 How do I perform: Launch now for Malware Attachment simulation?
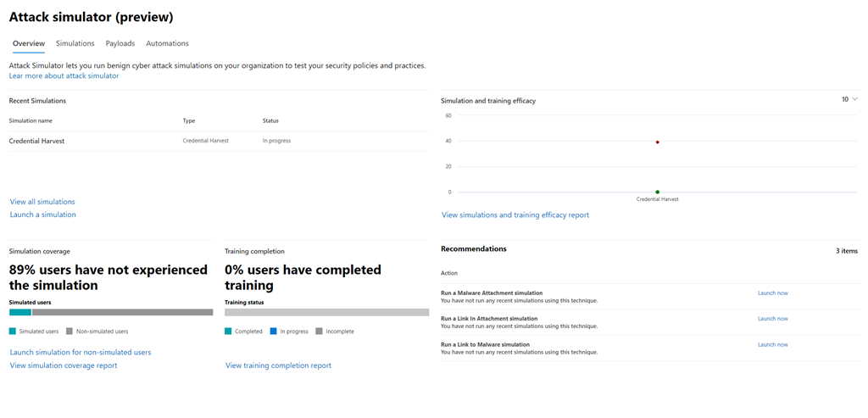point(772,293)
